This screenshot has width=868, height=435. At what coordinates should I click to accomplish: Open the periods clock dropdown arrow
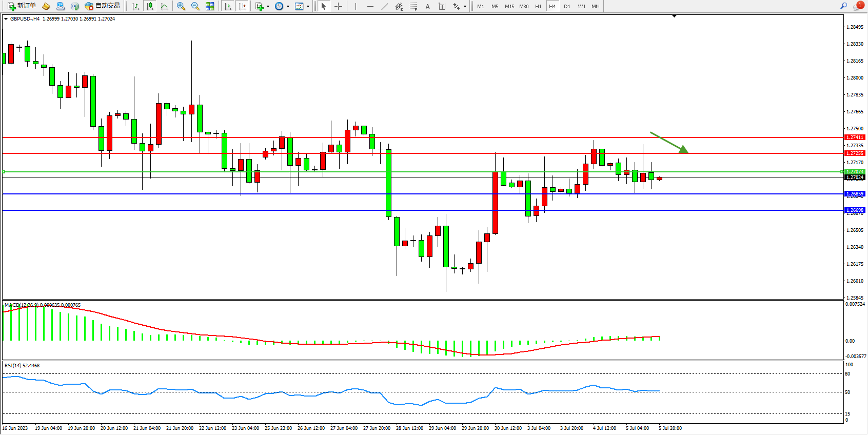coord(288,7)
